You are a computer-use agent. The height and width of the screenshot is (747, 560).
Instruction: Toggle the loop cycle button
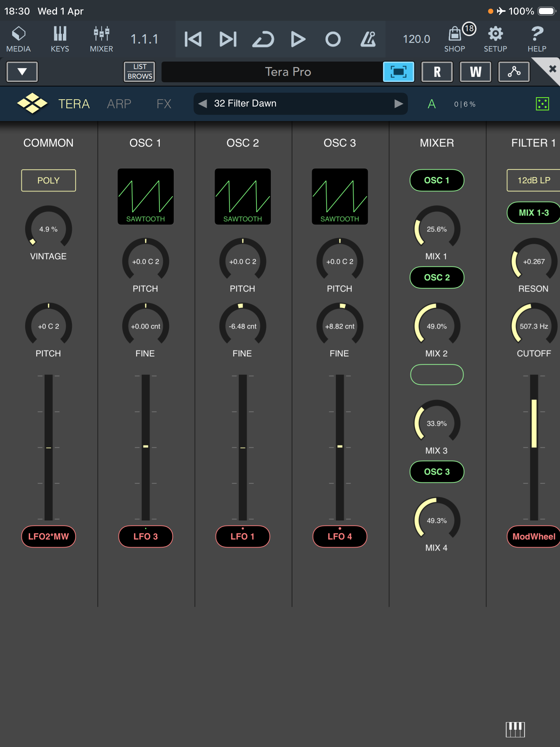[263, 39]
